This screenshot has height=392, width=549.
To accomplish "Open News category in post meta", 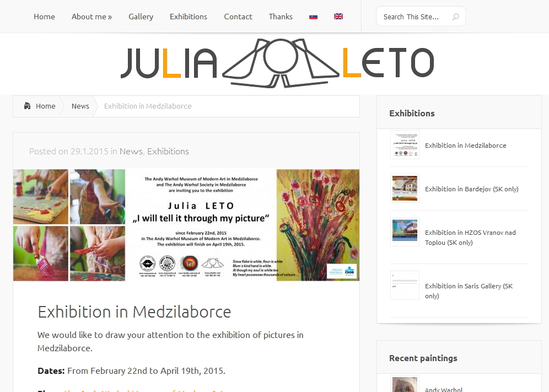I will click(131, 151).
